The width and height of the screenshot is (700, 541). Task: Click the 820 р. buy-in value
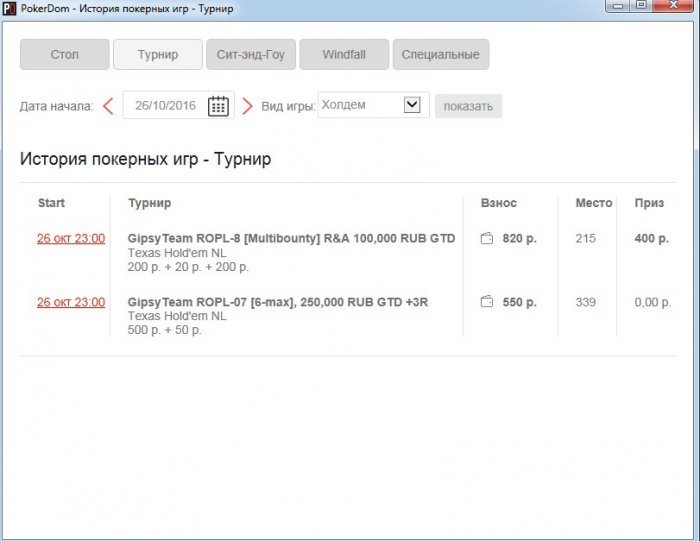[x=519, y=238]
